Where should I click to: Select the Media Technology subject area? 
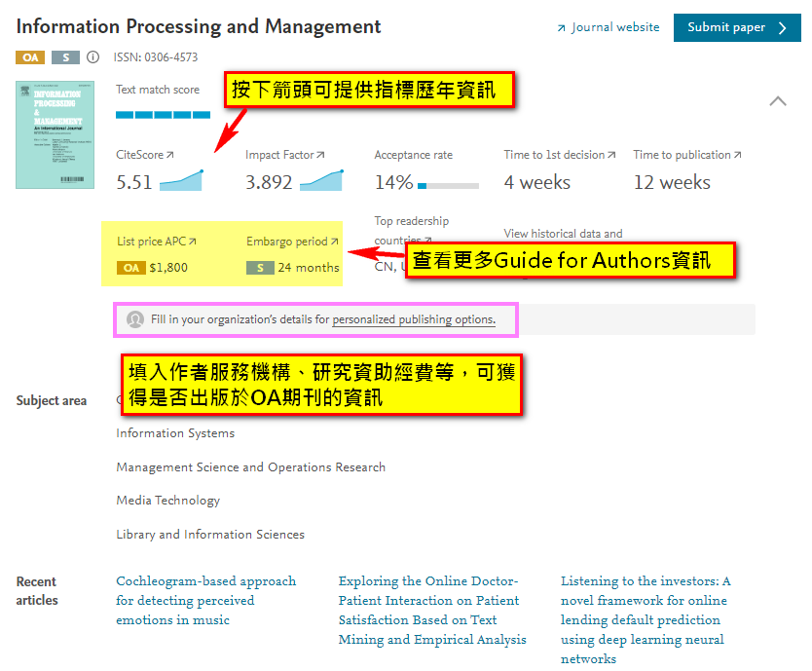[168, 501]
